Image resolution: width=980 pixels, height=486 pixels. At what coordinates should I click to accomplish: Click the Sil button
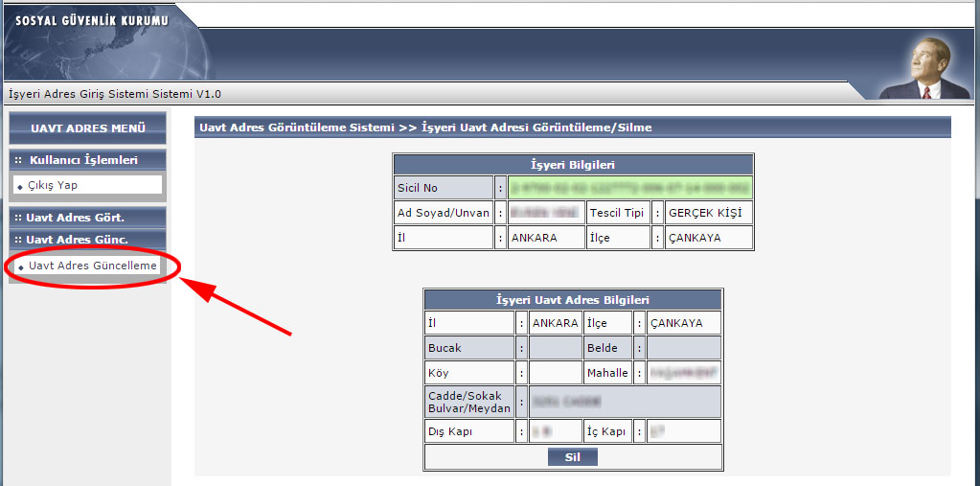point(573,457)
